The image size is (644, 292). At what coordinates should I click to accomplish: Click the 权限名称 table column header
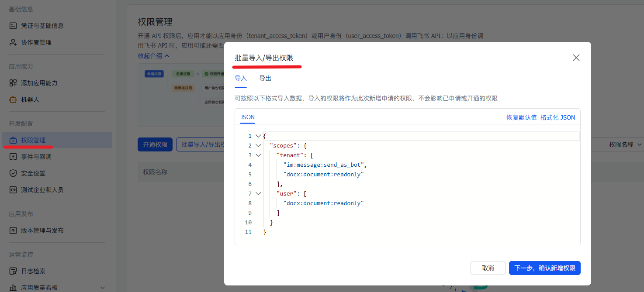(x=155, y=172)
